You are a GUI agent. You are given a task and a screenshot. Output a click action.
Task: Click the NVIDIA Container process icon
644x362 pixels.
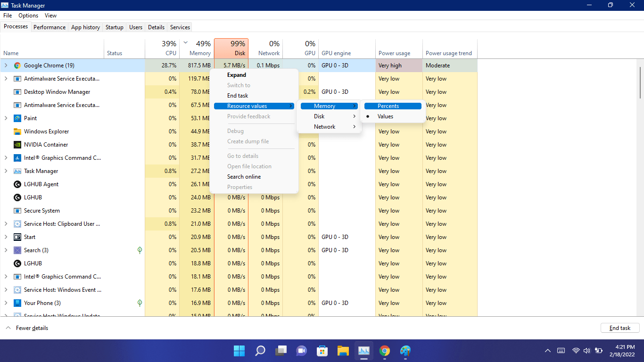[x=17, y=145]
